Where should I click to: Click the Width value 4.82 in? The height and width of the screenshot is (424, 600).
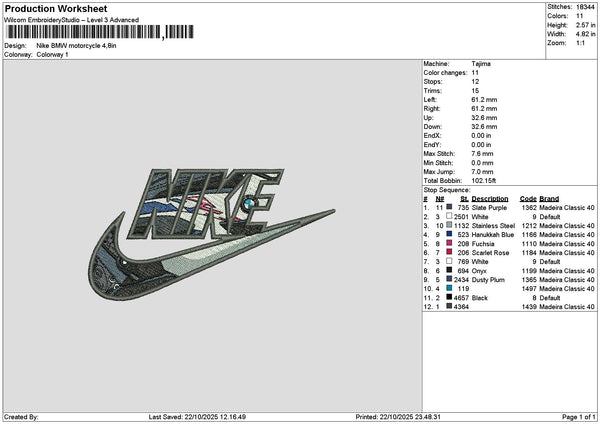tap(585, 34)
